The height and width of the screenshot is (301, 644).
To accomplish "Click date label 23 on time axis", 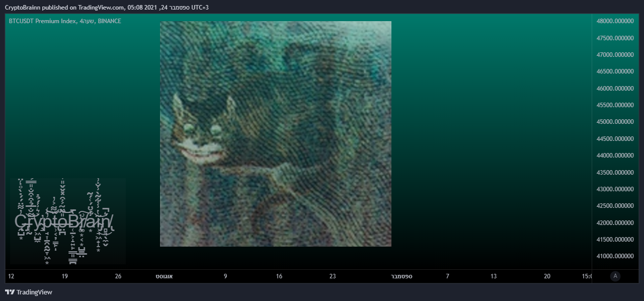I will pos(333,276).
